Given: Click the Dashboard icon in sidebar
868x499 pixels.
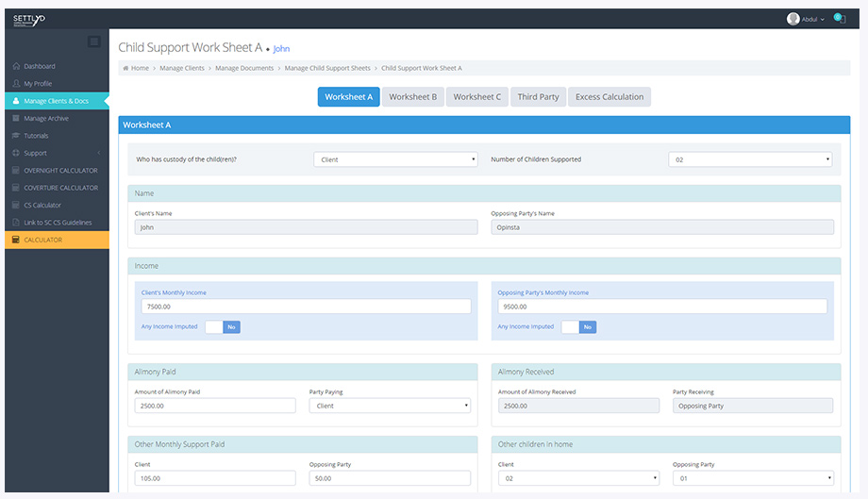Looking at the screenshot, I should click(16, 66).
